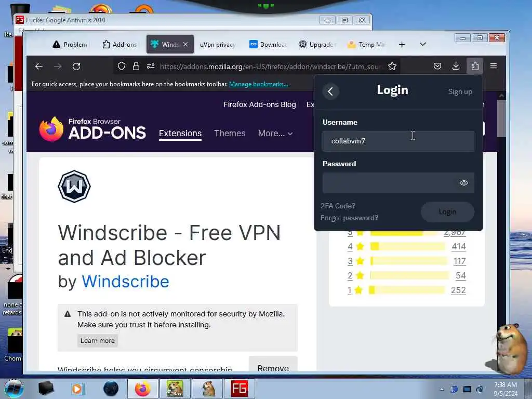
Task: Open a new tab with the plus icon
Action: [x=402, y=45]
